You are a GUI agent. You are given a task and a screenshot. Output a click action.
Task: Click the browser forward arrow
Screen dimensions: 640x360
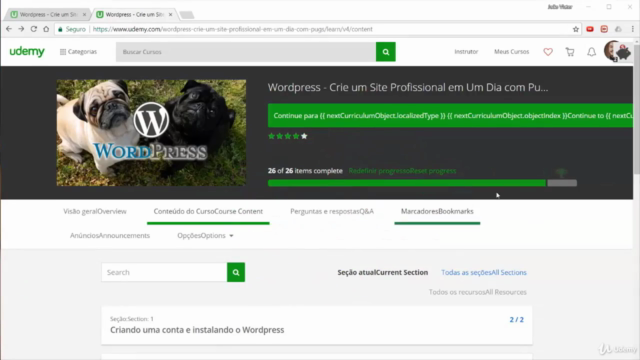tap(21, 29)
